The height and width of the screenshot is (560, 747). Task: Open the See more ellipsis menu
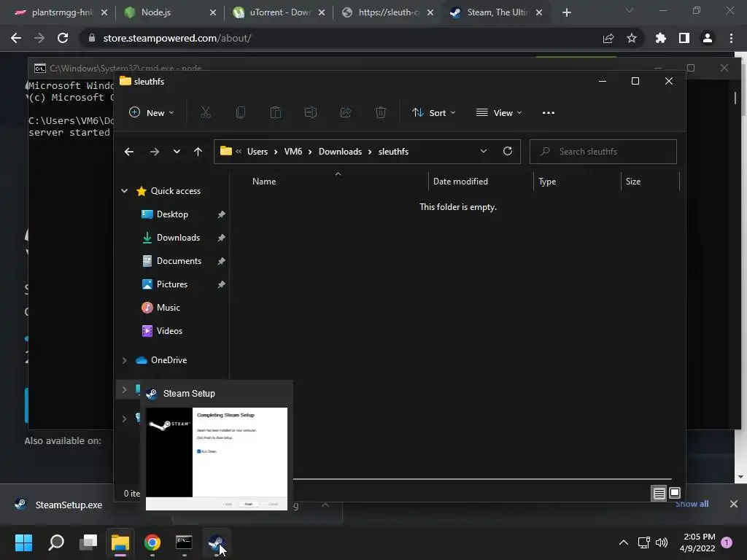(549, 113)
